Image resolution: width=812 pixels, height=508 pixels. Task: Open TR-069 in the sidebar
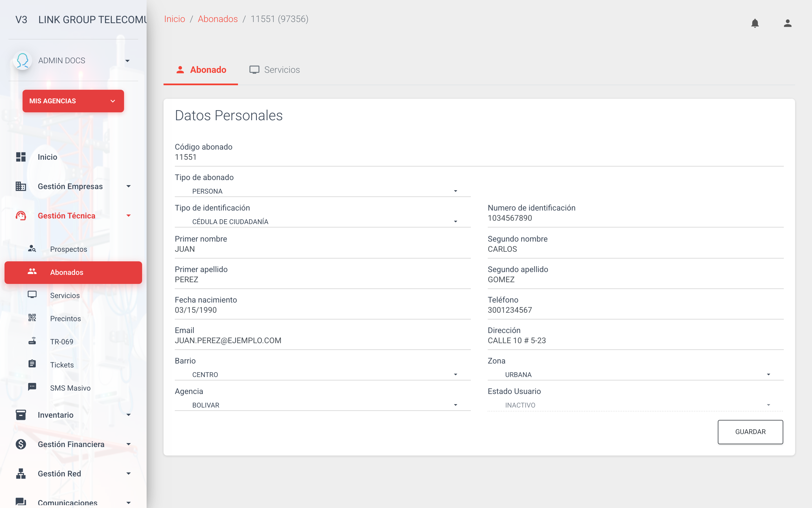point(73,342)
